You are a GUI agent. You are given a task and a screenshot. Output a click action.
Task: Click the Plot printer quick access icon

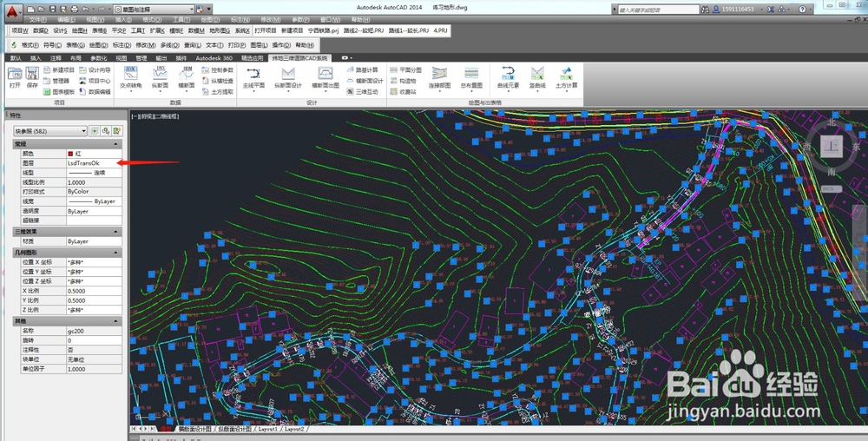point(74,10)
